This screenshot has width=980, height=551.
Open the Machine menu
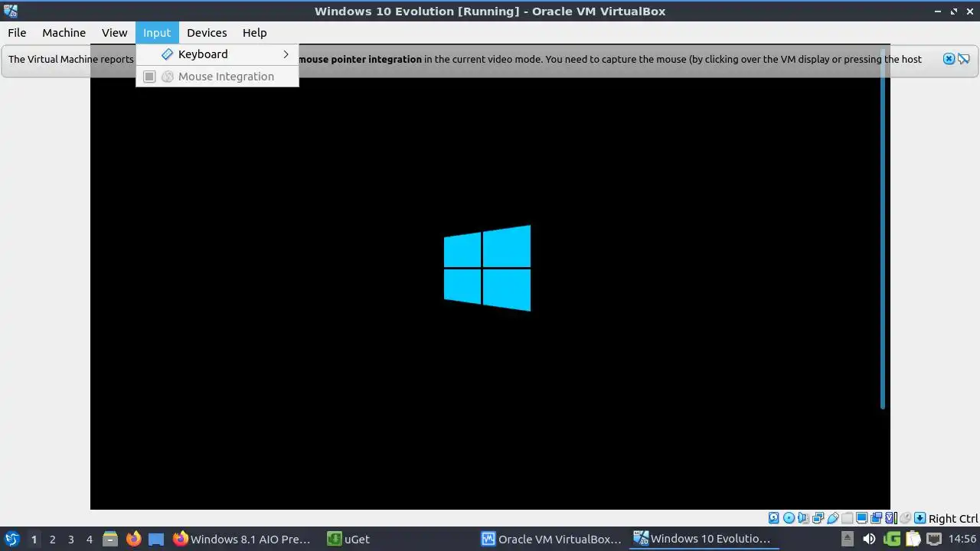click(x=64, y=33)
